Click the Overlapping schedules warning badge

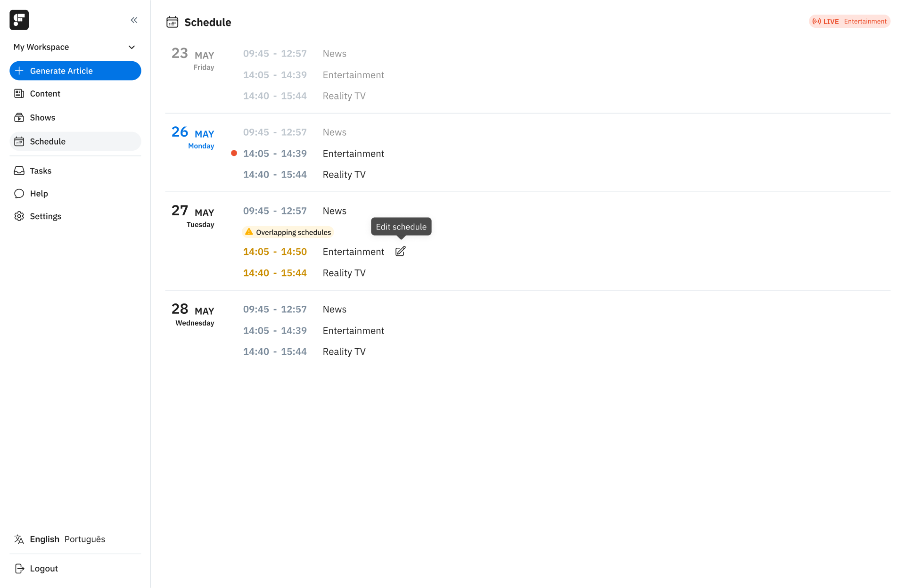(x=288, y=232)
